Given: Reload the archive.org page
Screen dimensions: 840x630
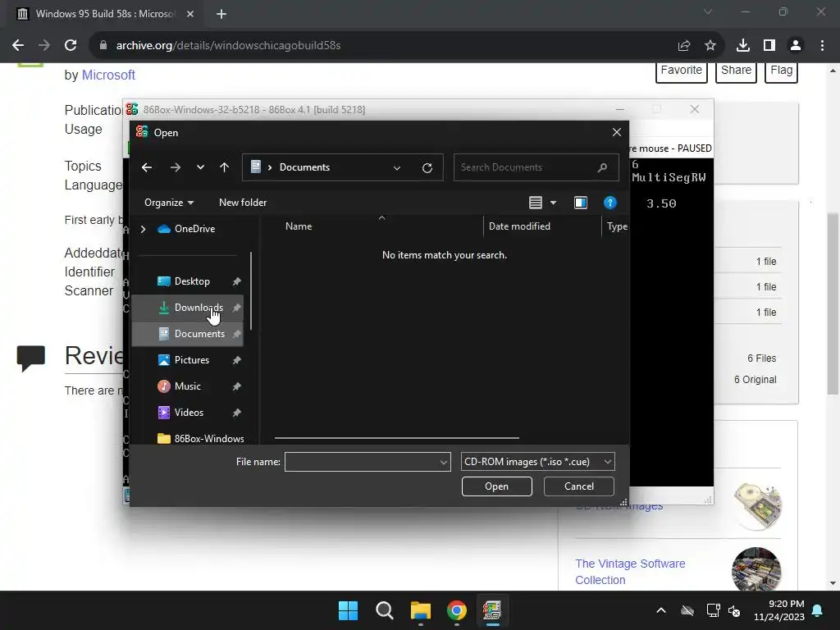Looking at the screenshot, I should [x=71, y=46].
